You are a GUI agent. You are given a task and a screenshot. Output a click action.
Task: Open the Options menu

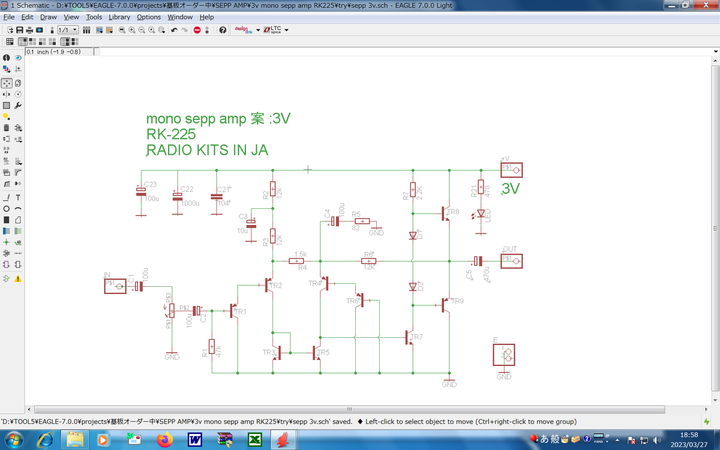(148, 17)
